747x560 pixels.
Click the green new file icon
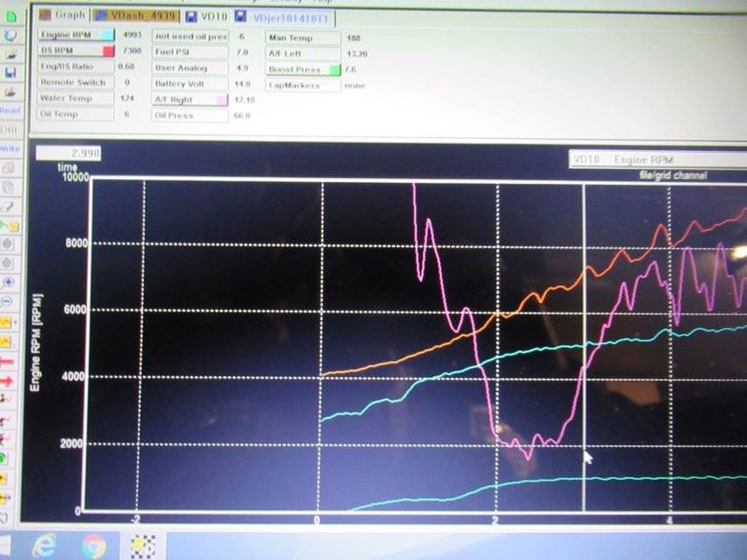[x=10, y=17]
